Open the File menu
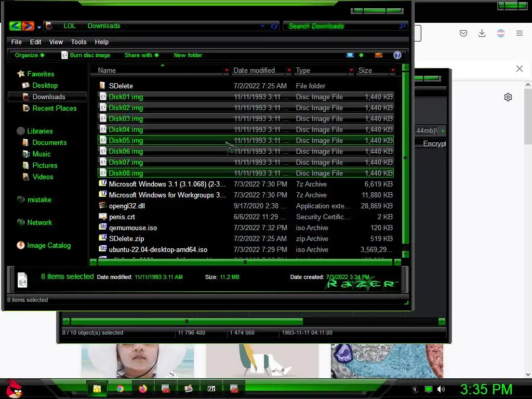532x399 pixels. coord(16,42)
